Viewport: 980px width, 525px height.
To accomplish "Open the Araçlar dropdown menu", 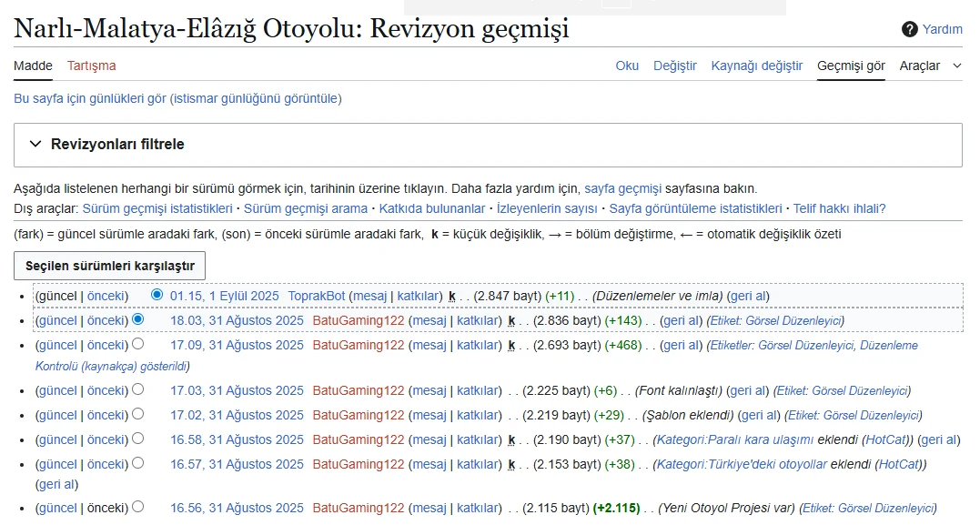I will (930, 66).
